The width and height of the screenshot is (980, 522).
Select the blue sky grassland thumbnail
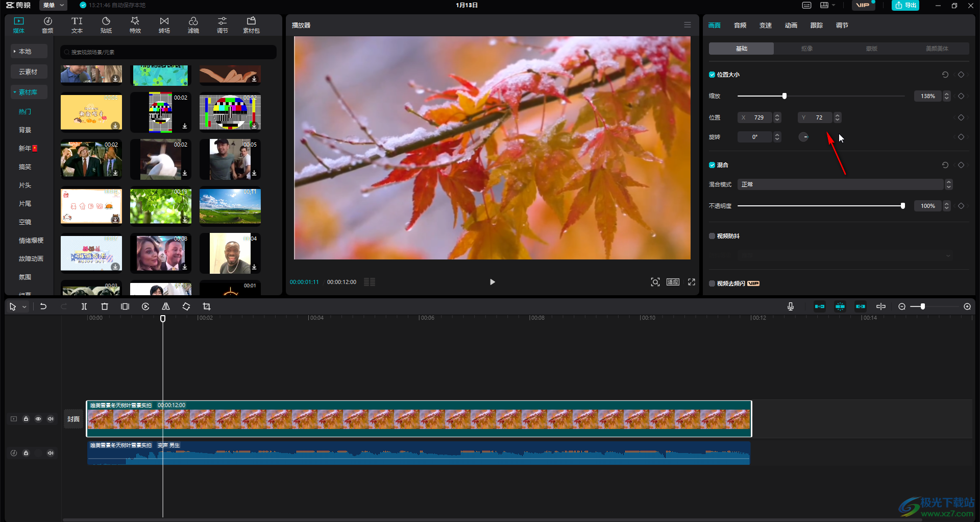pos(230,206)
